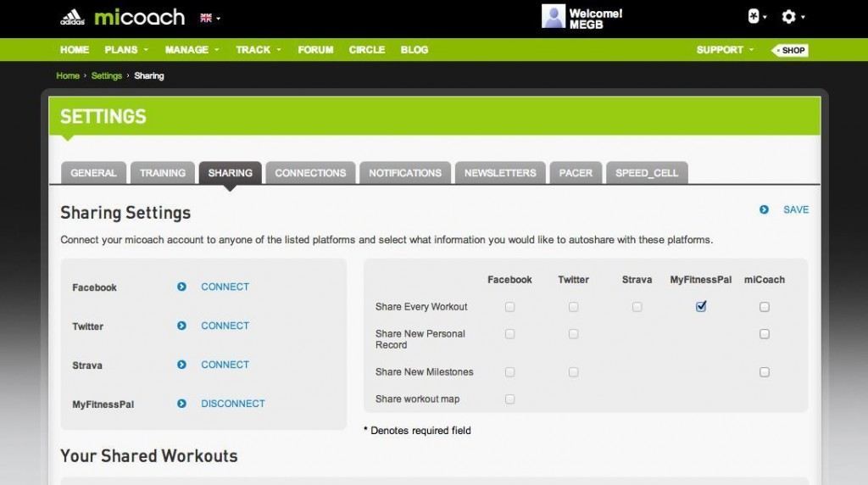This screenshot has width=868, height=485.
Task: Go to Settings in the breadcrumb
Action: (x=107, y=76)
